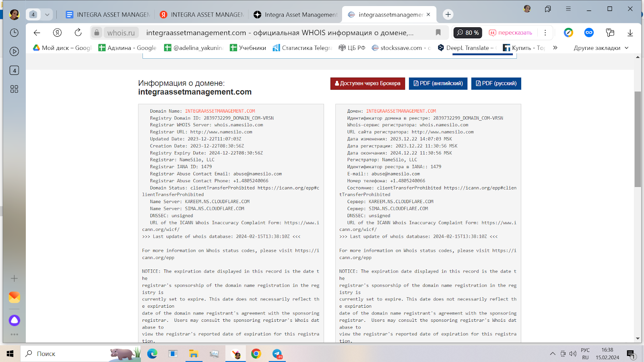644x362 pixels.
Task: Open Адэлина Google sheets bookmark
Action: [127, 47]
